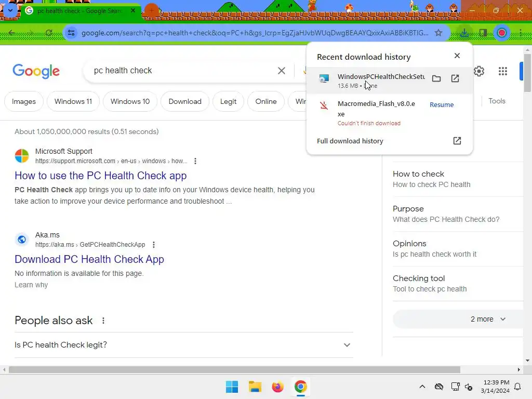The width and height of the screenshot is (532, 399).
Task: Select the Download filter chip
Action: click(x=185, y=101)
